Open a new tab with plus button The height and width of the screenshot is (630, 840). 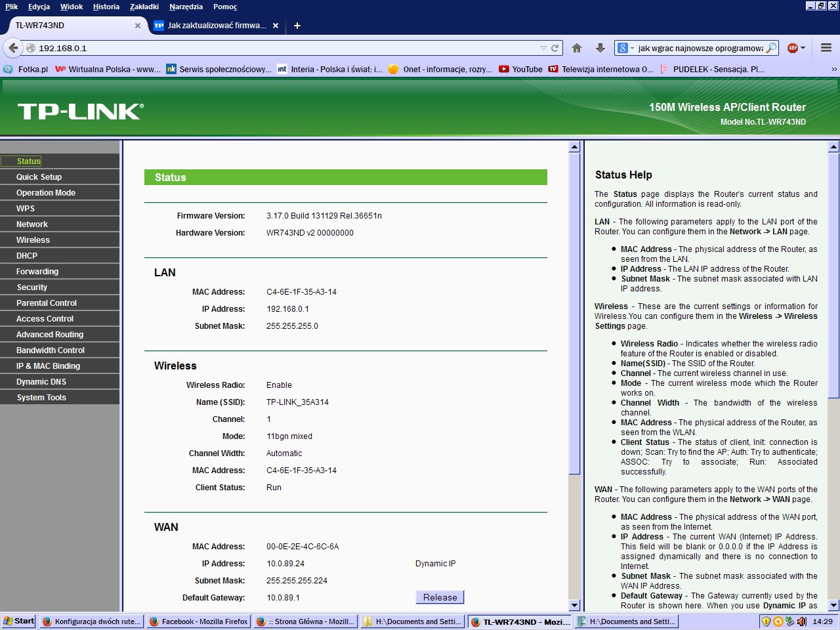[297, 26]
